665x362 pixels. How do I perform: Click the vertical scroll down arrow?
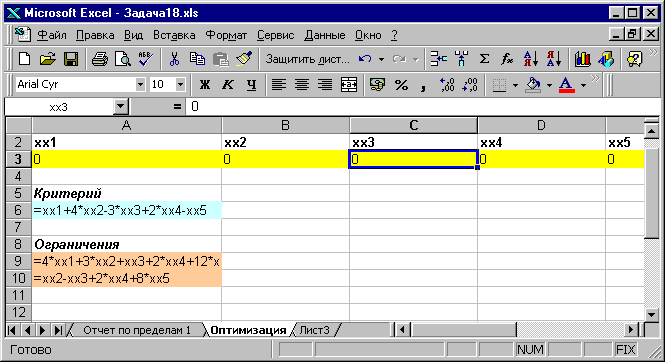651,314
